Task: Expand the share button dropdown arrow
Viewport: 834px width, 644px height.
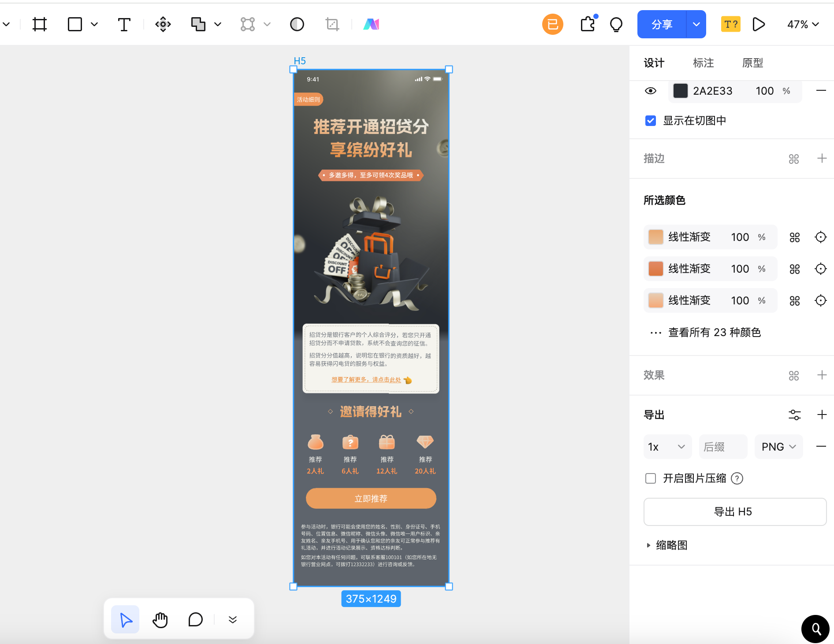Action: (696, 24)
